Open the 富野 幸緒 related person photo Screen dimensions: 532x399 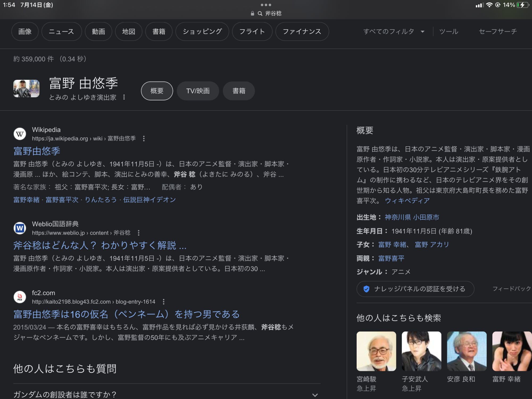click(x=512, y=351)
